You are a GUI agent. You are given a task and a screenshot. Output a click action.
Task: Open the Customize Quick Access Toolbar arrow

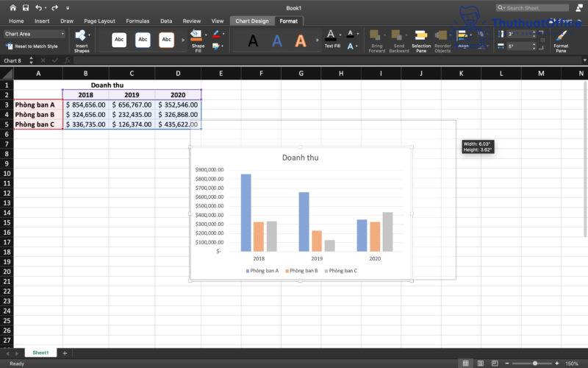pyautogui.click(x=68, y=8)
